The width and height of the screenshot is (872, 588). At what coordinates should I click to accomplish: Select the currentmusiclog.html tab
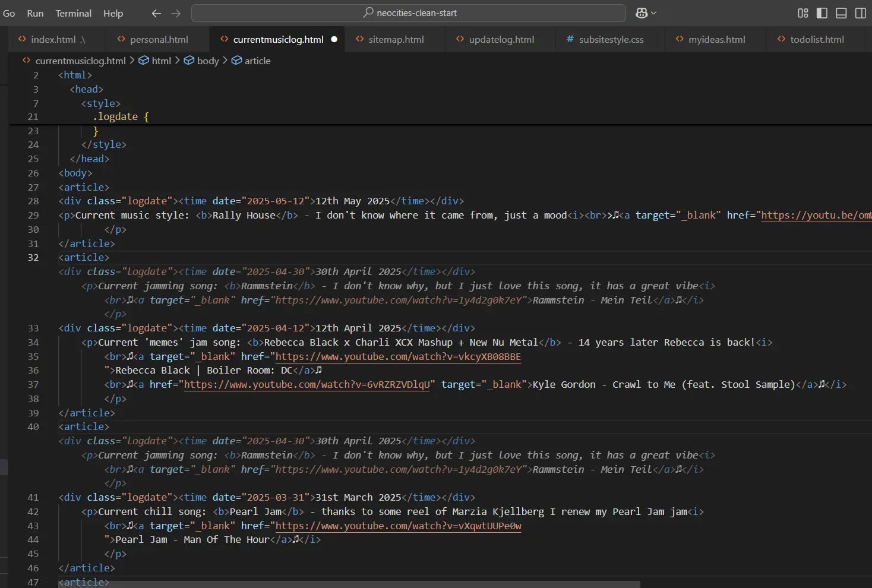click(x=278, y=39)
